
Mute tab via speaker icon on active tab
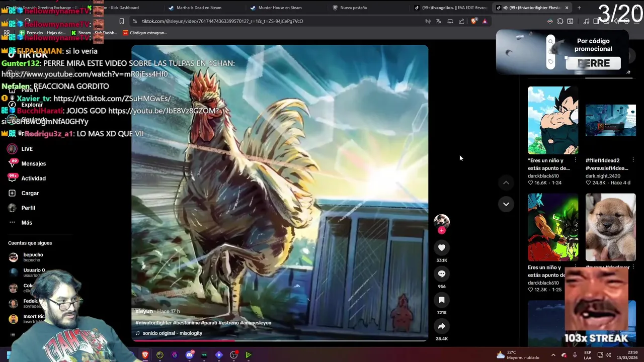505,8
